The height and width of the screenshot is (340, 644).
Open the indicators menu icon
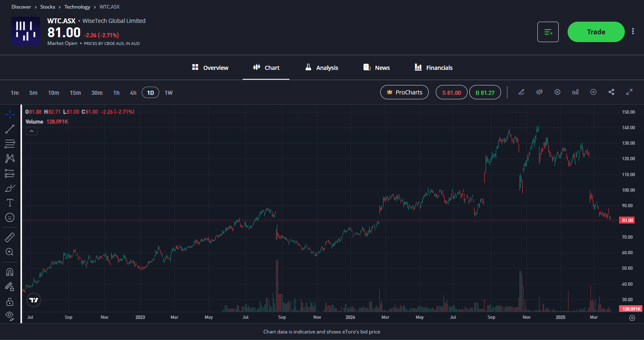click(575, 92)
